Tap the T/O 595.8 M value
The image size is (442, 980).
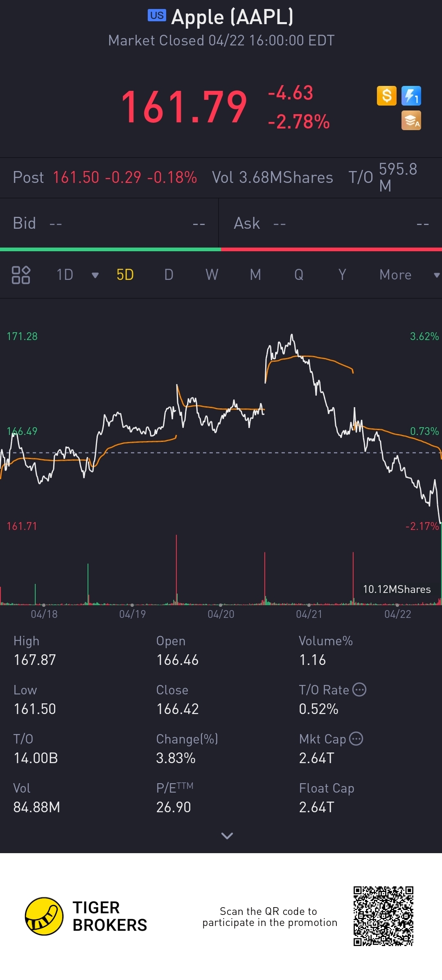click(383, 177)
